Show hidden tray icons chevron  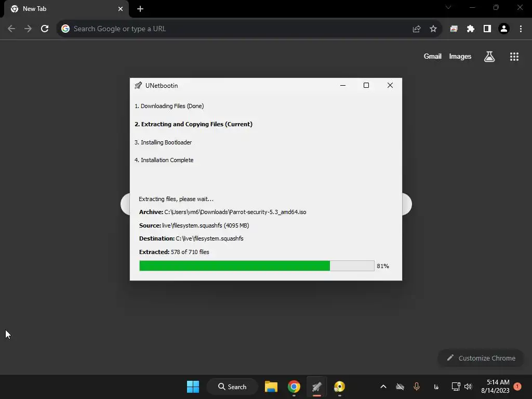click(x=383, y=387)
